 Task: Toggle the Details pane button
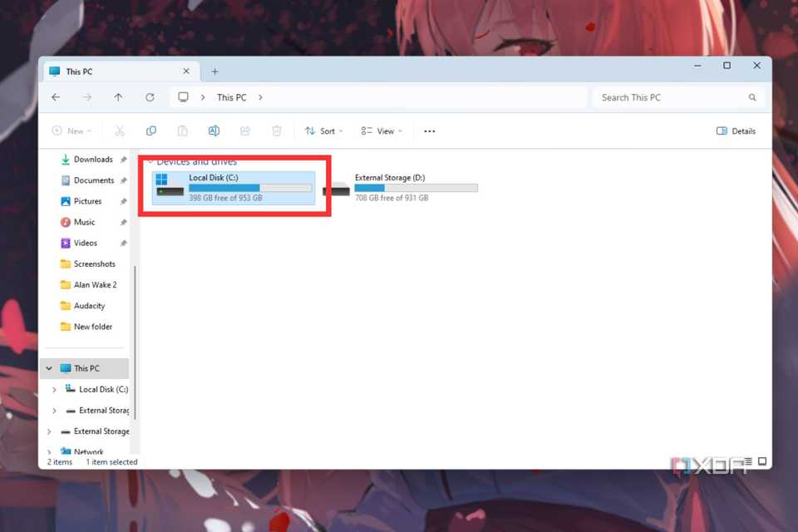pos(736,131)
